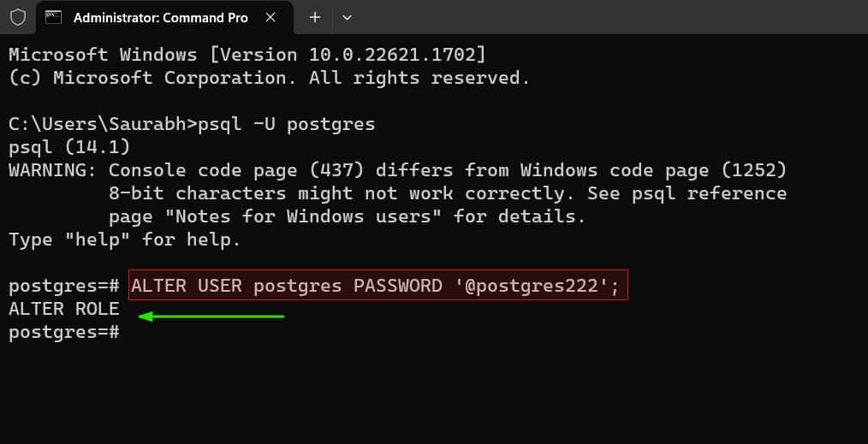Click the 8-bit characters warning line

click(448, 193)
